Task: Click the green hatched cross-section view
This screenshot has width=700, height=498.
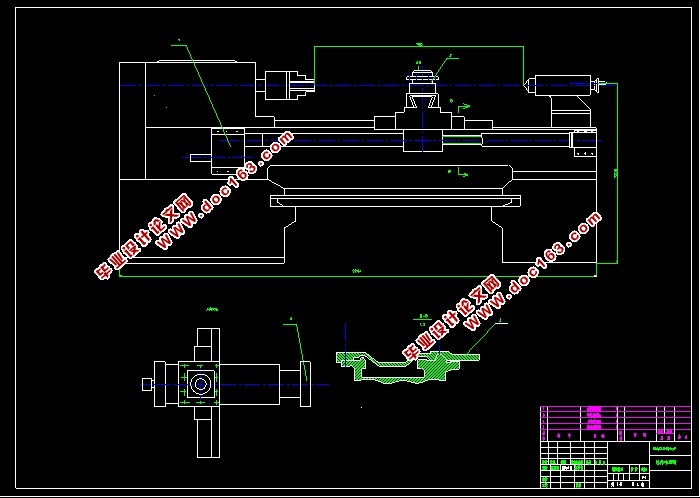Action: coord(408,368)
